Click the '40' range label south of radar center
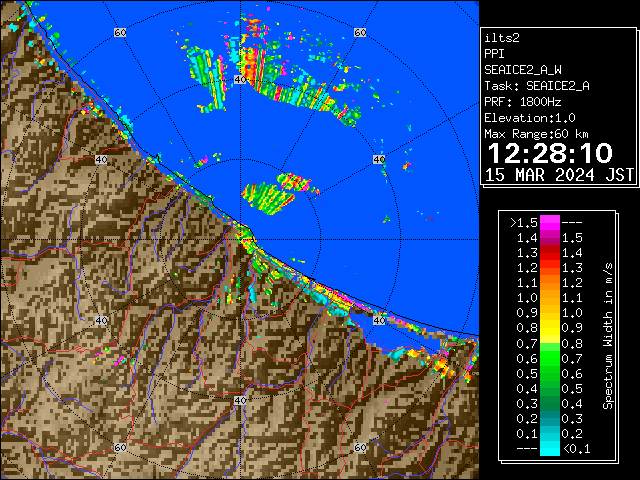This screenshot has width=640, height=480. [240, 400]
